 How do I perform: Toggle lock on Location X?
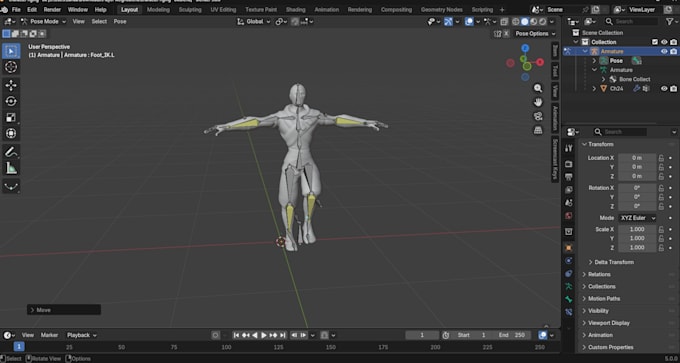pos(661,158)
